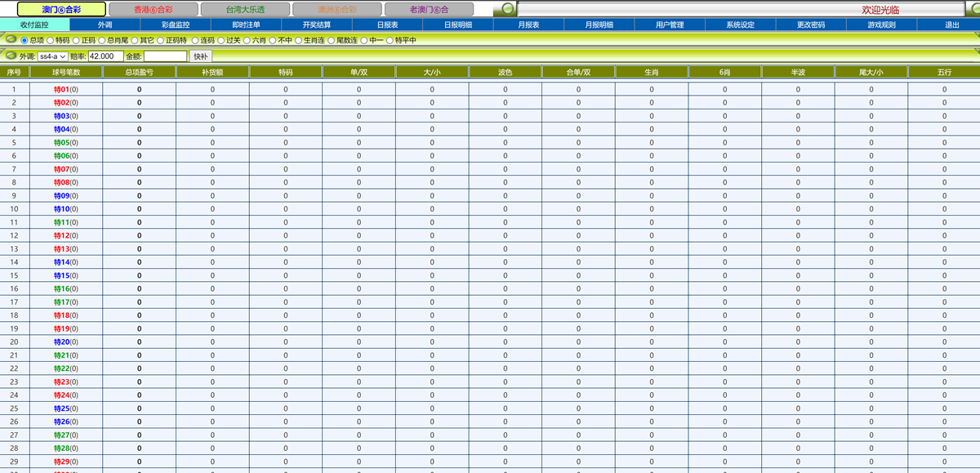Click the 合单/双 column header
This screenshot has height=473, width=980.
tap(578, 72)
